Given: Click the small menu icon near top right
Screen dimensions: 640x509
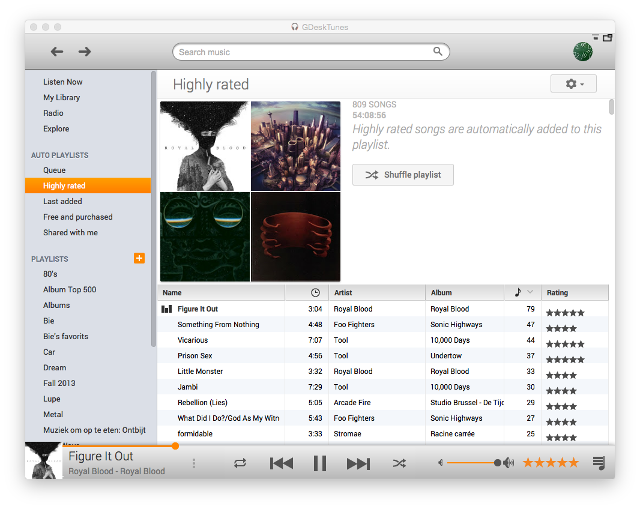Looking at the screenshot, I should (596, 37).
